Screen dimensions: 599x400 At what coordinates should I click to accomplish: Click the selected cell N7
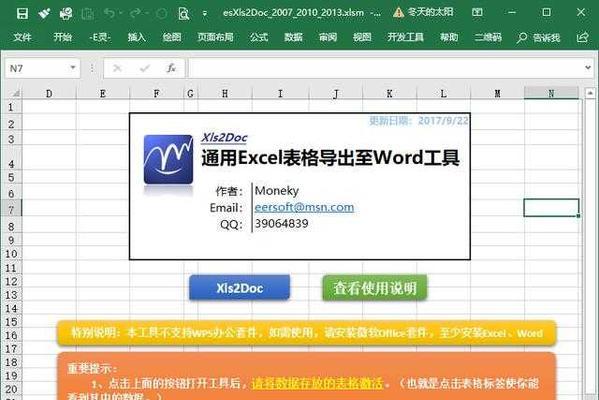pyautogui.click(x=551, y=207)
